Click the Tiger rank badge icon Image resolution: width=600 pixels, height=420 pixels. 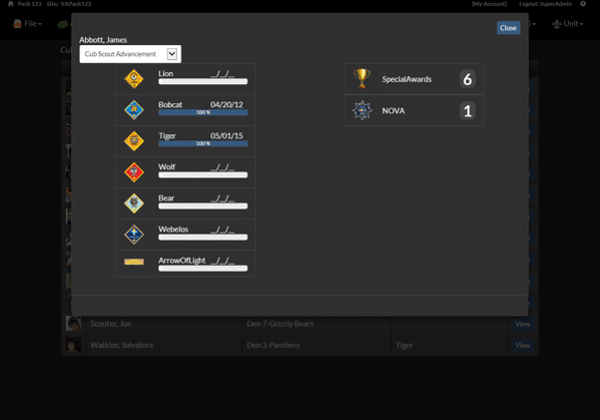[x=134, y=141]
